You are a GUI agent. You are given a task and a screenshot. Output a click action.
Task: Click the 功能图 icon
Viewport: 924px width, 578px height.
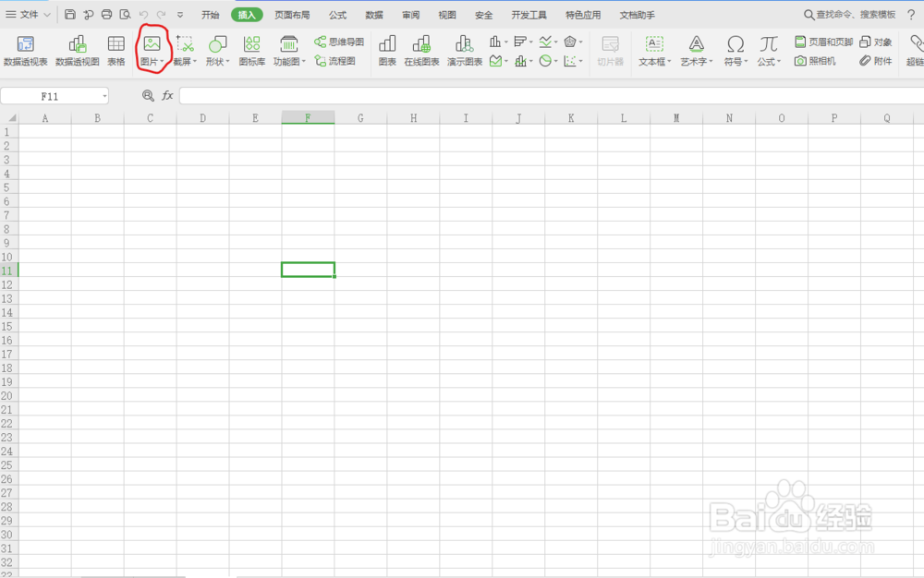pyautogui.click(x=288, y=44)
